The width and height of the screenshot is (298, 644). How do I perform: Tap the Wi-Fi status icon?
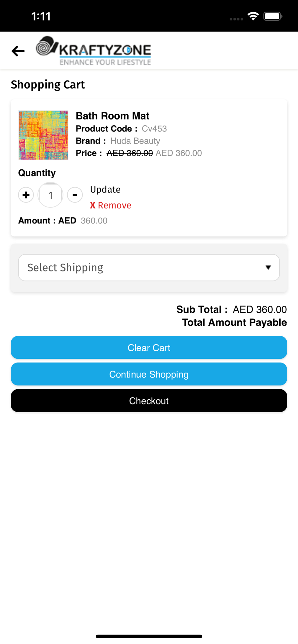click(x=253, y=16)
